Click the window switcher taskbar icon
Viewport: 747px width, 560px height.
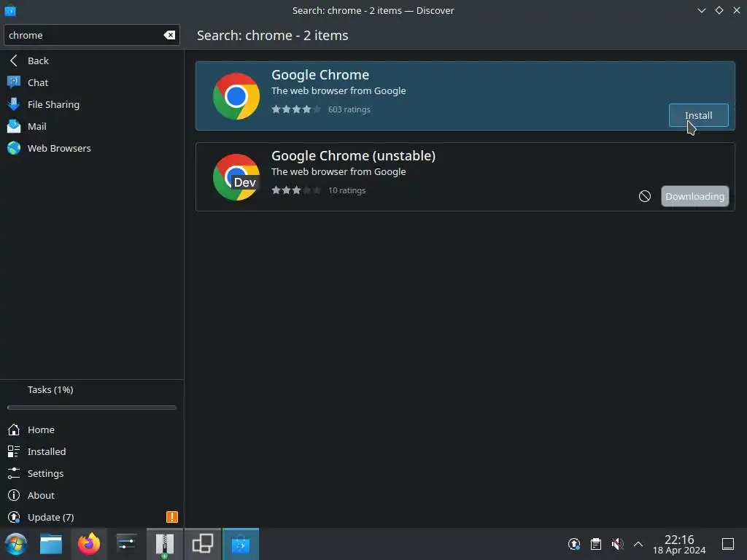[x=203, y=544]
